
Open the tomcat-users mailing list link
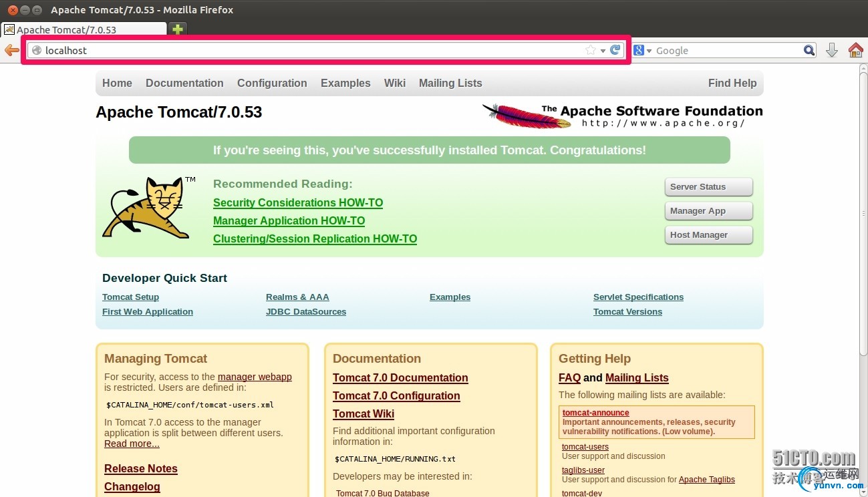coord(585,447)
